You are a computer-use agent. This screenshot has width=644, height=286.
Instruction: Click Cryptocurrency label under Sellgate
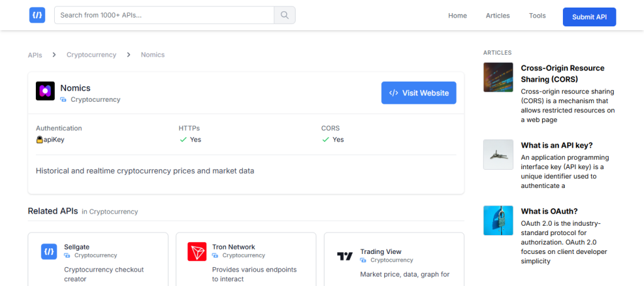point(96,255)
